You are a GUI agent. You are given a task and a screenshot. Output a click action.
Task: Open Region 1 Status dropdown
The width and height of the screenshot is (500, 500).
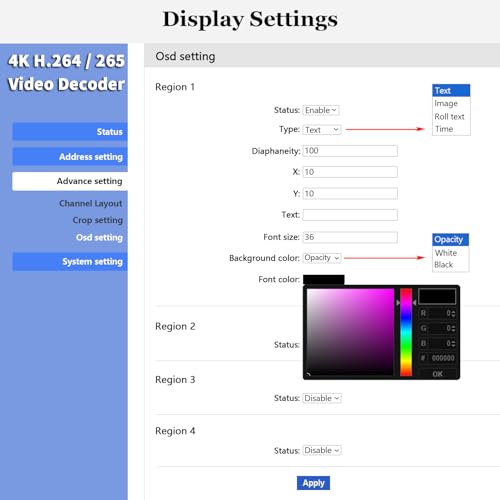(x=321, y=110)
